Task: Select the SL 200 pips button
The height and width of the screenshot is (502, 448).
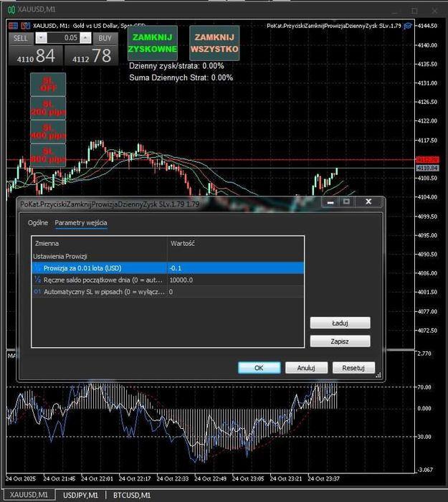Action: 48,108
